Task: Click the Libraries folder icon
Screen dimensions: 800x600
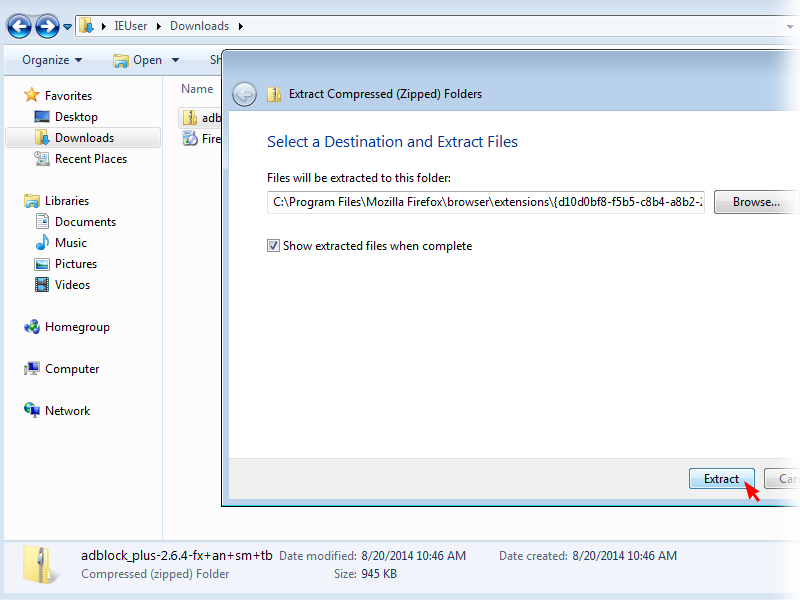Action: (32, 201)
